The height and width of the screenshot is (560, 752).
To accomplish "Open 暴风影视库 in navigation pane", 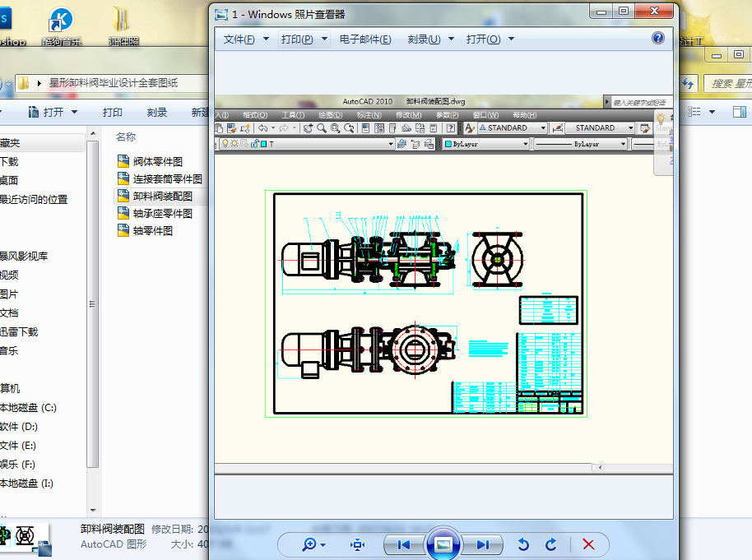I will coord(24,256).
